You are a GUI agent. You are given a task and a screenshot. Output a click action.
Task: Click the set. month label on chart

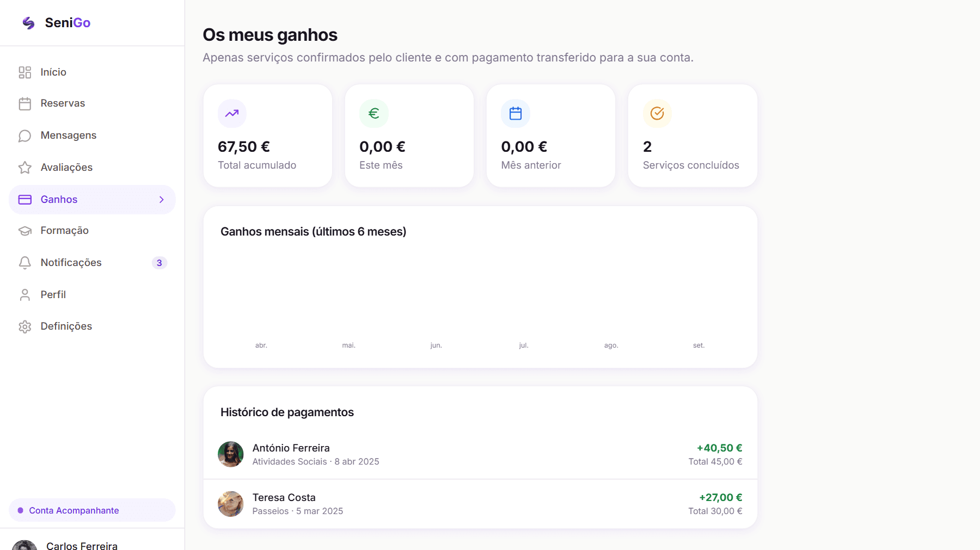tap(699, 345)
